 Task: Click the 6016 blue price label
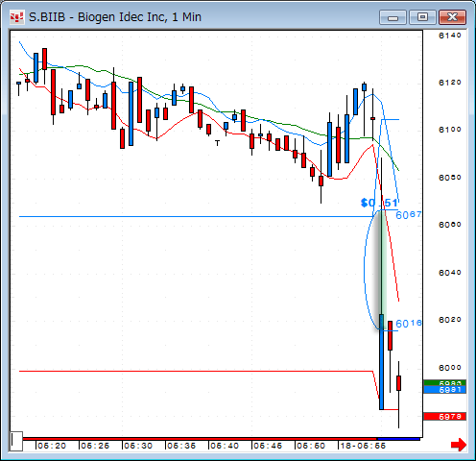[409, 324]
